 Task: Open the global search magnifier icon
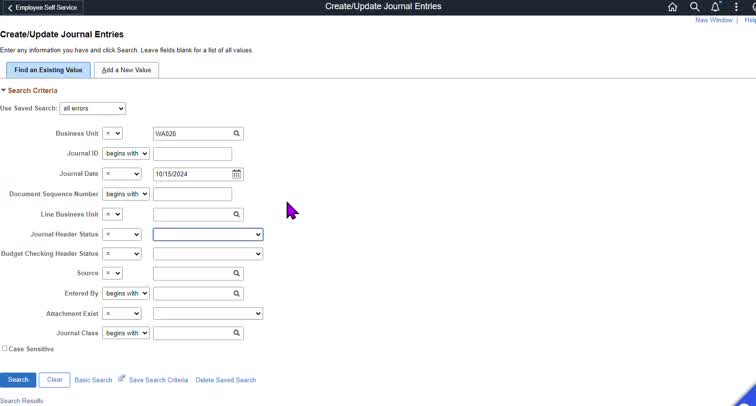point(694,7)
